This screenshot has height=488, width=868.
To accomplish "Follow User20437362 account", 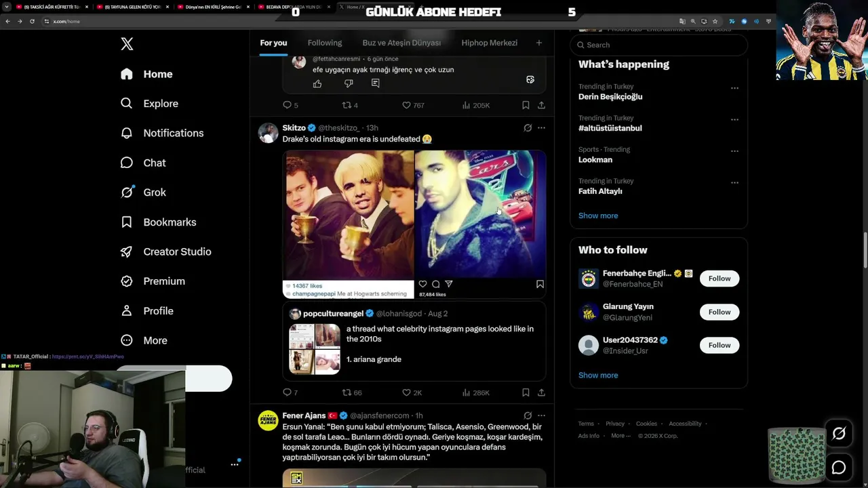I will point(719,345).
